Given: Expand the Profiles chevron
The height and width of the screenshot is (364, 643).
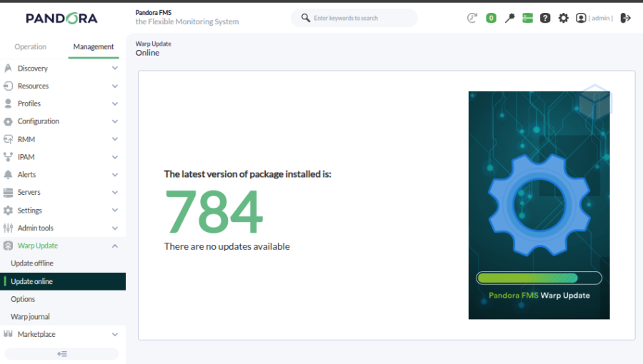Looking at the screenshot, I should coord(115,103).
